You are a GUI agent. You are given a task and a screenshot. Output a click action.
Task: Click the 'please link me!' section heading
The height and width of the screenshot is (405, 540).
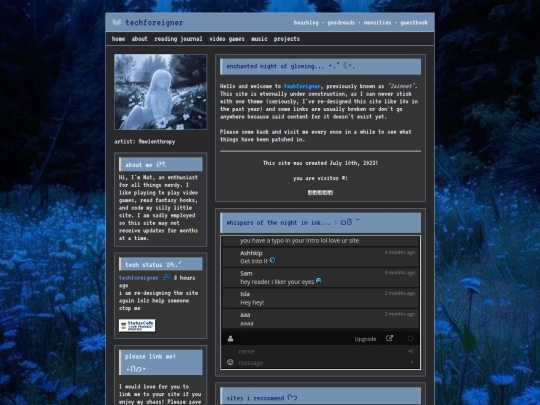[x=160, y=362]
